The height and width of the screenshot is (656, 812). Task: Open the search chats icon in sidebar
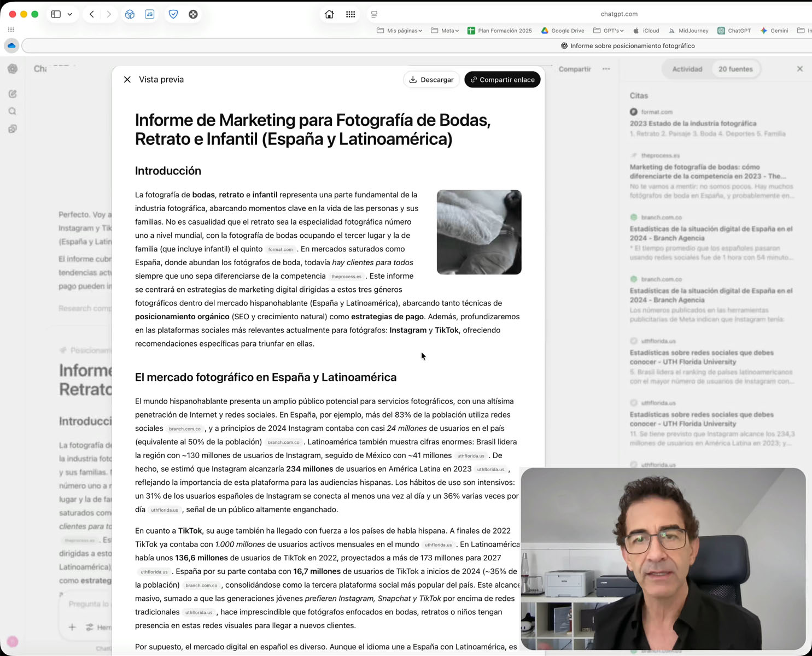(13, 112)
